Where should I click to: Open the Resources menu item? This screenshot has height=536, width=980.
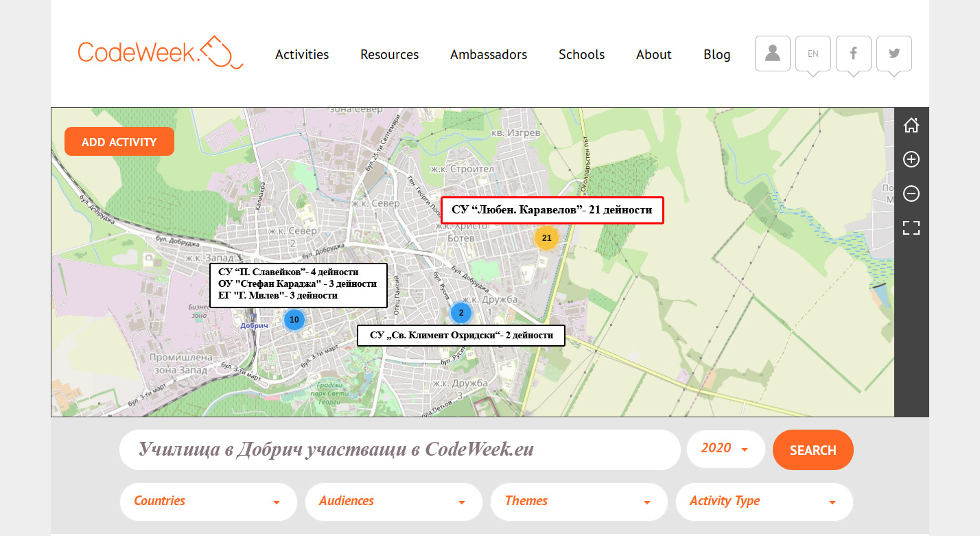click(389, 55)
